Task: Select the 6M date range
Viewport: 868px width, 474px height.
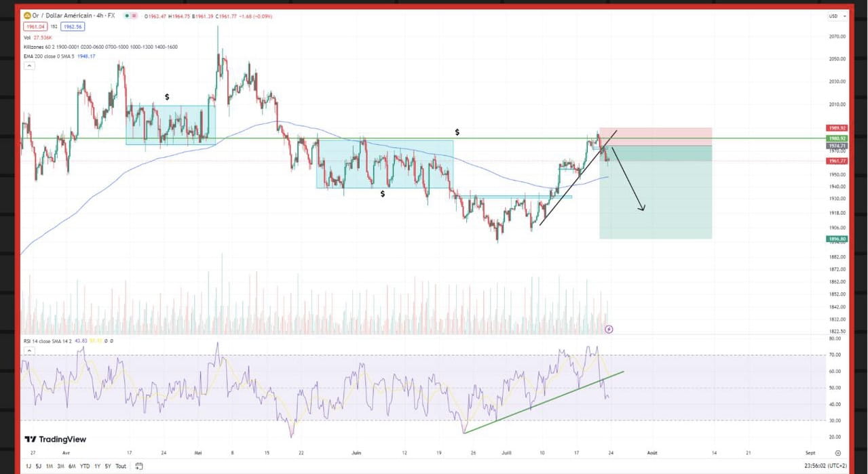Action: [72, 466]
